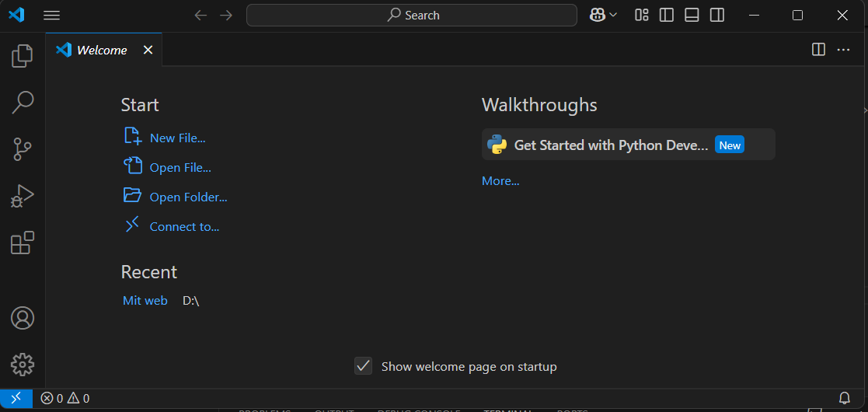
Task: Click the remote window status bar icon
Action: pyautogui.click(x=16, y=398)
